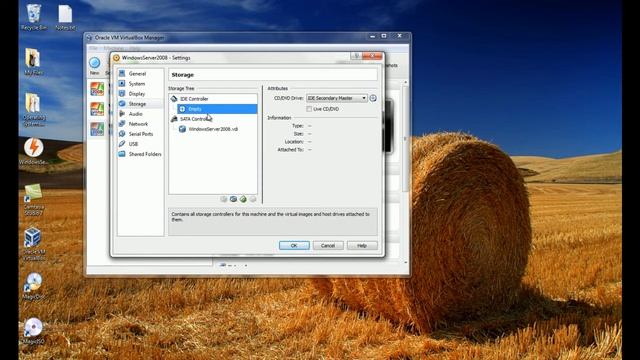The height and width of the screenshot is (360, 640).
Task: Open Serial Ports settings category
Action: tap(140, 134)
